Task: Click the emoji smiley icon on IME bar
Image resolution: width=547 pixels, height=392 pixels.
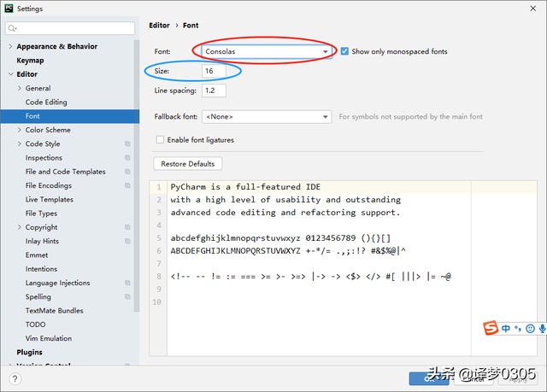Action: pyautogui.click(x=530, y=329)
